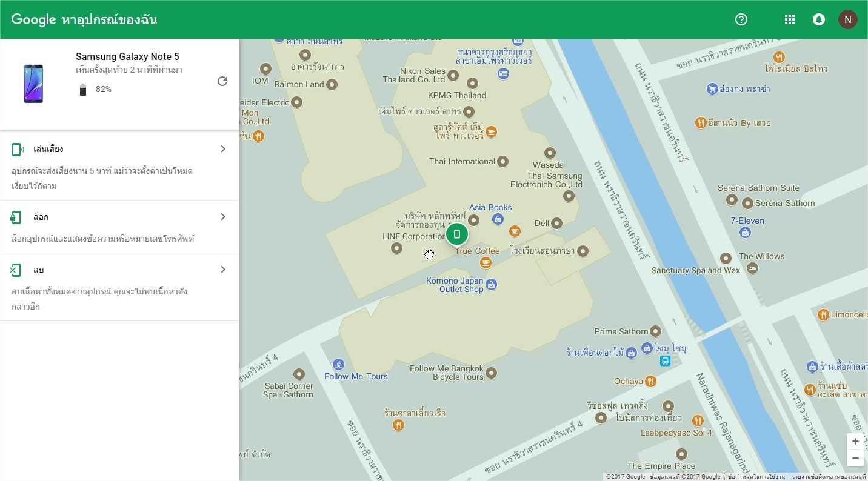Click the erase device icon

pyautogui.click(x=15, y=270)
